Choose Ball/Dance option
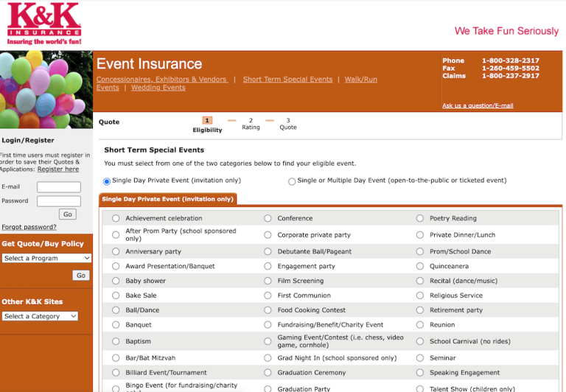Image resolution: width=566 pixels, height=392 pixels. [x=116, y=310]
